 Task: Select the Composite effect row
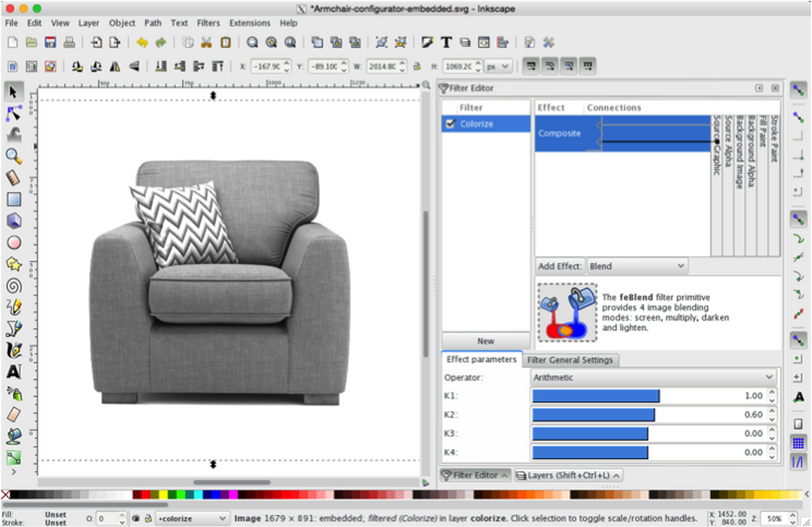tap(622, 133)
